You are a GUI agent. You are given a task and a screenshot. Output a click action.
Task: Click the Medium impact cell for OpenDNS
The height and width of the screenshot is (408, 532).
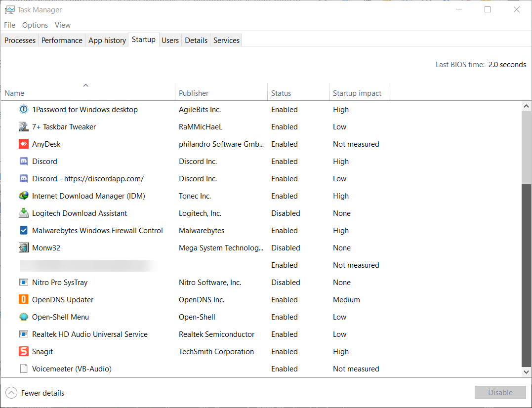coord(346,300)
